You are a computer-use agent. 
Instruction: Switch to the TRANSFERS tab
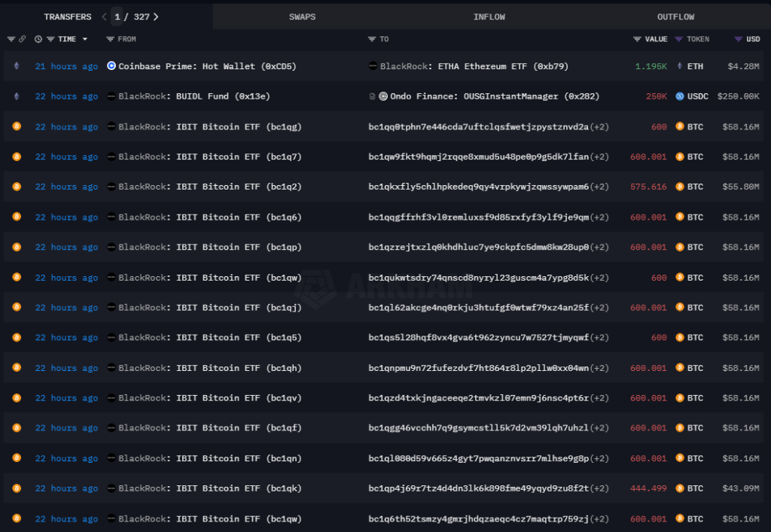click(67, 17)
